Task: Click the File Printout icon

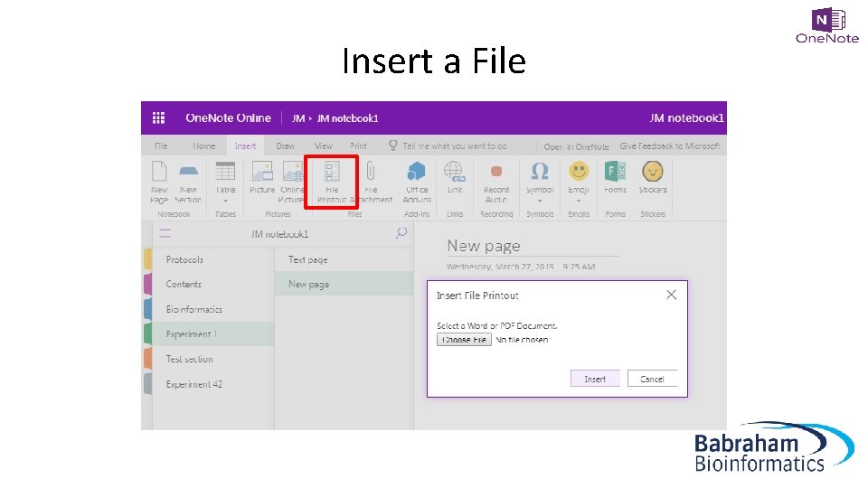Action: point(332,172)
